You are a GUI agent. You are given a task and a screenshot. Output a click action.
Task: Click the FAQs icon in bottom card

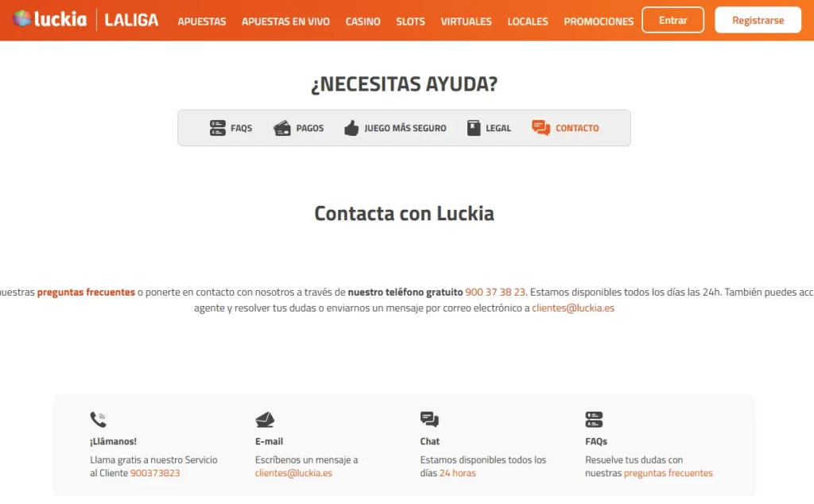(x=594, y=420)
